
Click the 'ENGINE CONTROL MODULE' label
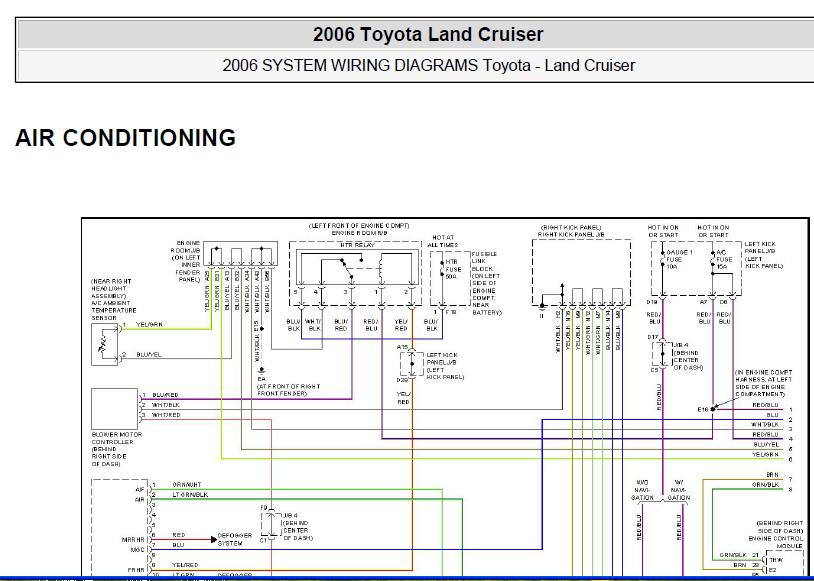click(x=776, y=543)
